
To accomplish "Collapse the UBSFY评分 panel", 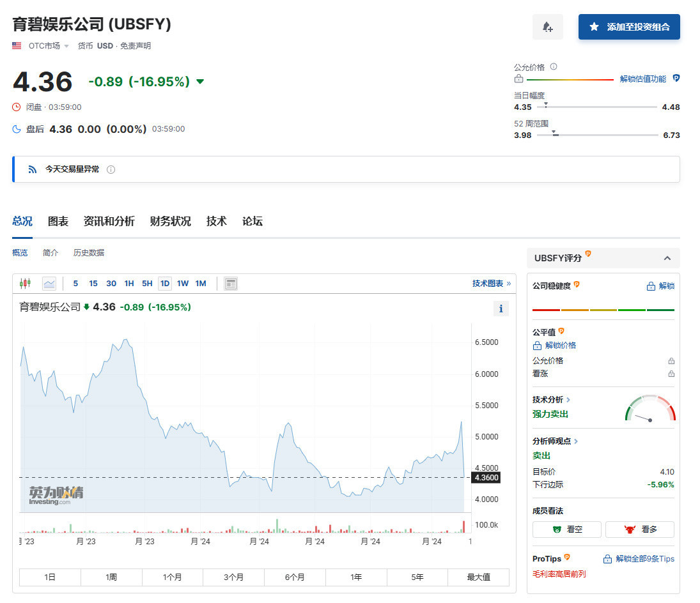I will coord(667,258).
